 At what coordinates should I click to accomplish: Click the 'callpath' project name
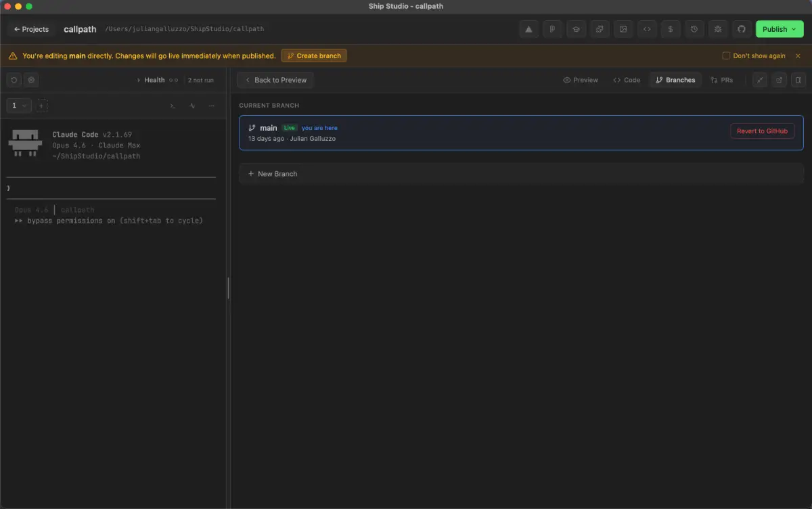coord(80,29)
